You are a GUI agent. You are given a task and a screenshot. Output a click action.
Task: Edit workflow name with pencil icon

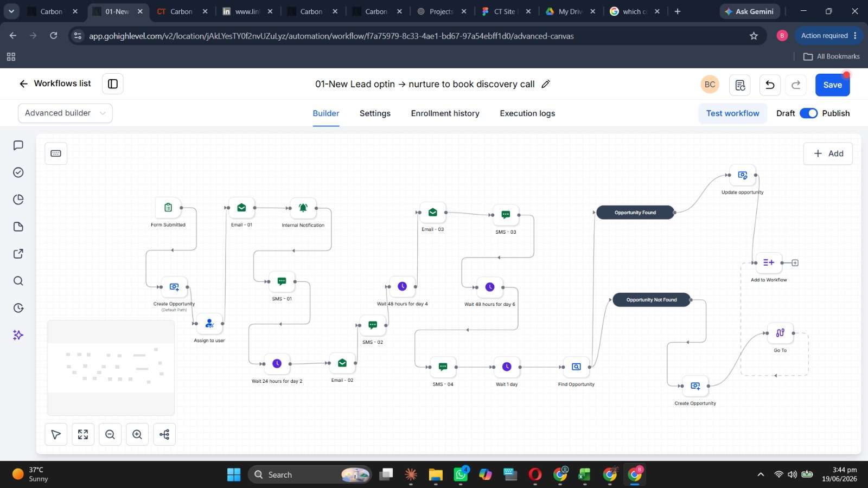(546, 84)
